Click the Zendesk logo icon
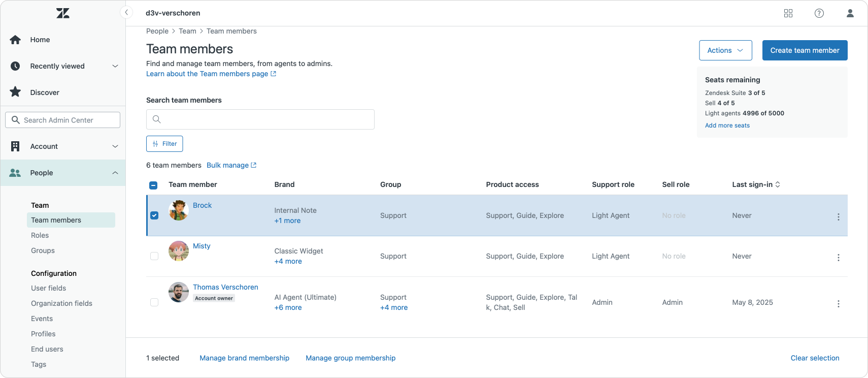Viewport: 868px width, 378px height. (63, 13)
